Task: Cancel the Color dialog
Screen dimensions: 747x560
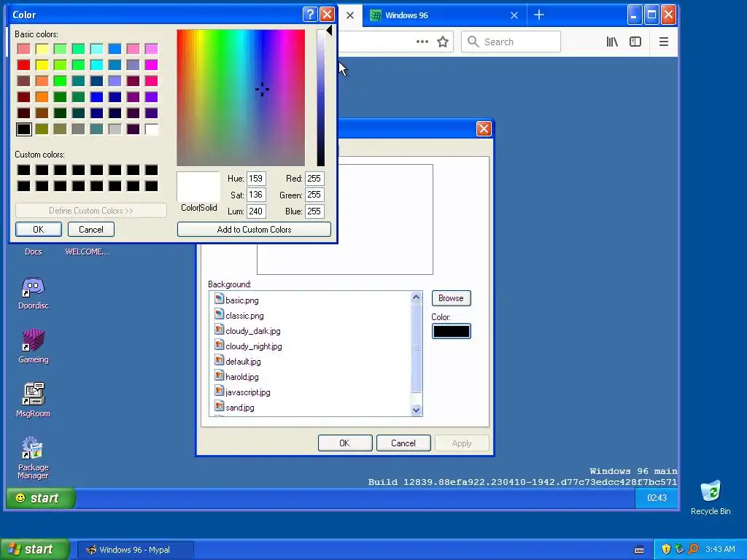Action: [90, 229]
